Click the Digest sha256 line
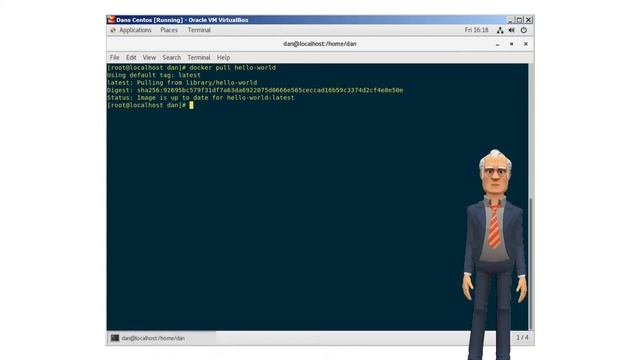 click(x=255, y=90)
